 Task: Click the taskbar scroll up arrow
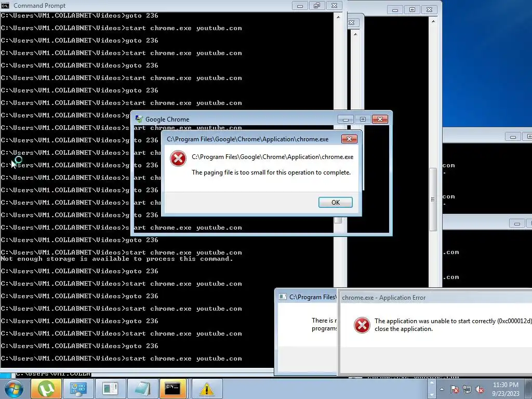[x=432, y=382]
